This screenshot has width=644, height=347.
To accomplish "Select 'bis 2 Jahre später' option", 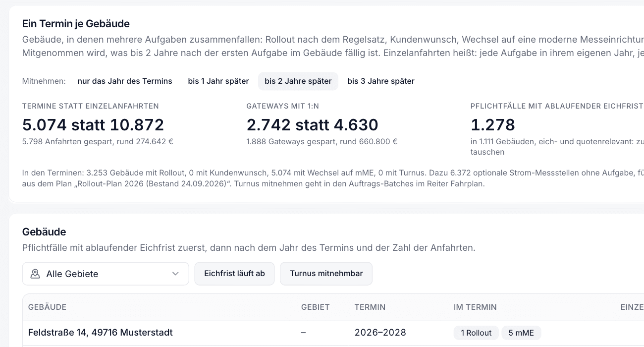I will (x=298, y=81).
